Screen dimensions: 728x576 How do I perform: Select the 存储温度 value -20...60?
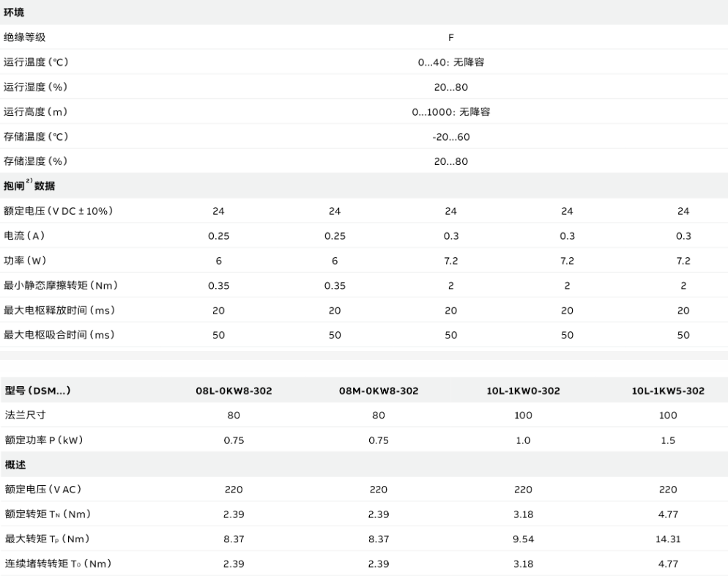[451, 137]
